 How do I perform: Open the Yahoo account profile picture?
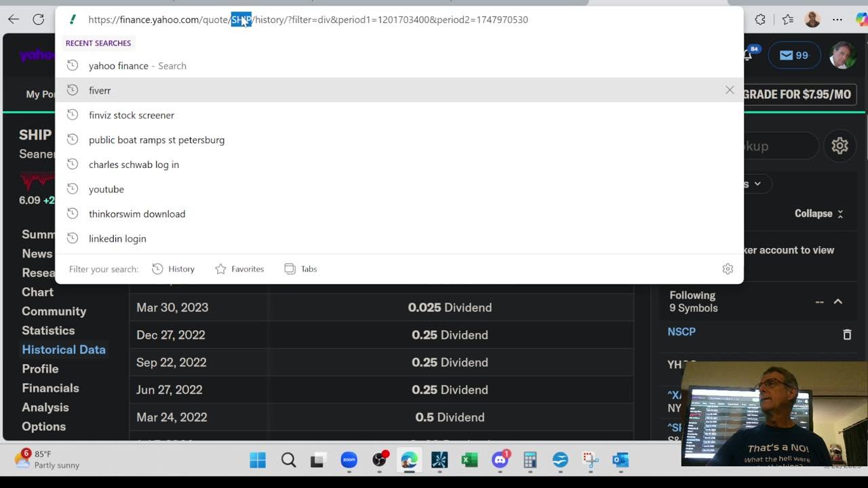pos(843,56)
